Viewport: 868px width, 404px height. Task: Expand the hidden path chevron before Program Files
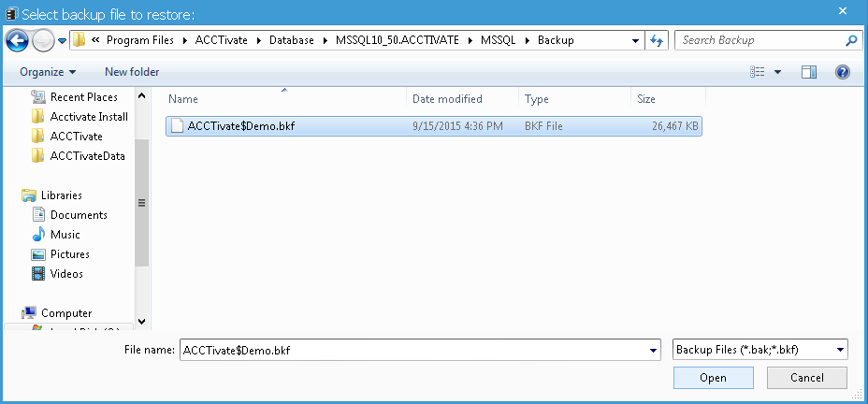(95, 40)
